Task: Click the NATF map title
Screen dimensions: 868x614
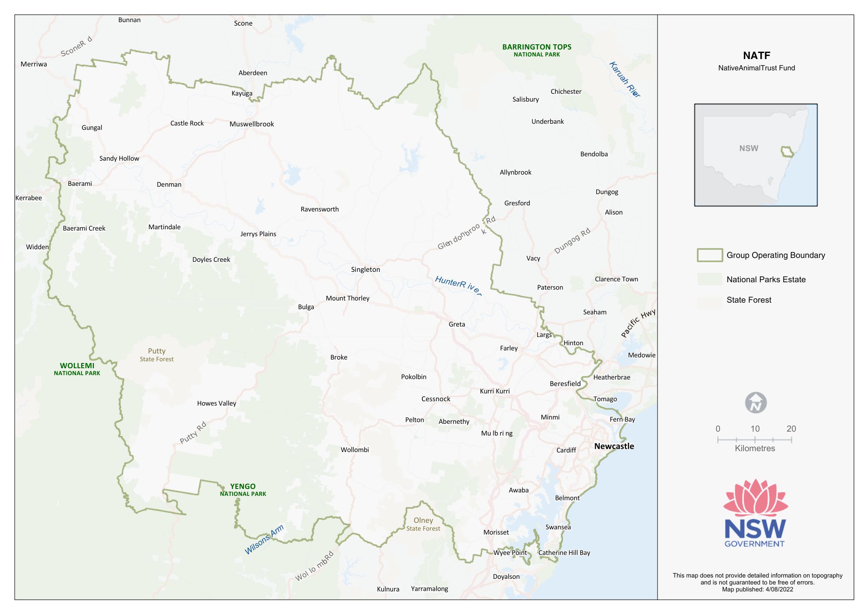Action: tap(756, 56)
